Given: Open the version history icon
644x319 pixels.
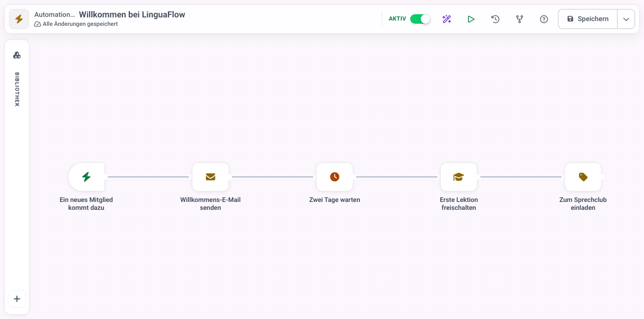Looking at the screenshot, I should pos(495,19).
